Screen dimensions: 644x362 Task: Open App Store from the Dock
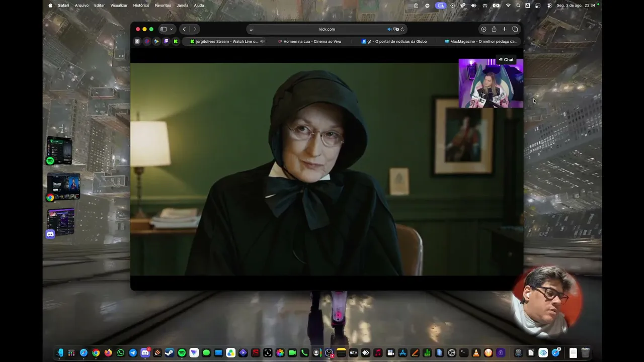click(403, 353)
